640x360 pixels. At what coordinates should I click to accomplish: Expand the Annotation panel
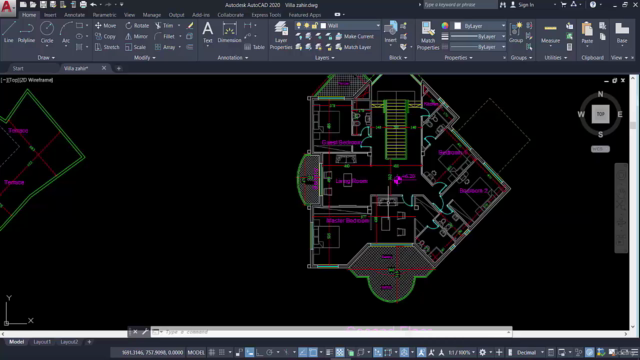pos(233,58)
